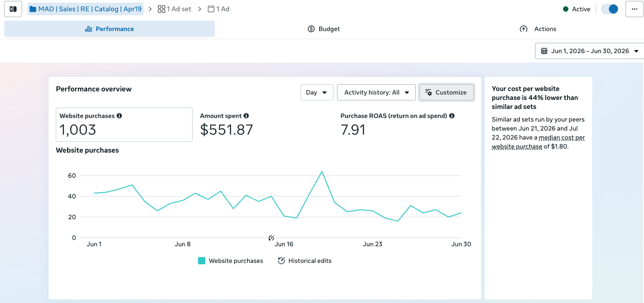Click the Historical edits legend icon
Viewport: 644px width, 303px height.
click(281, 261)
